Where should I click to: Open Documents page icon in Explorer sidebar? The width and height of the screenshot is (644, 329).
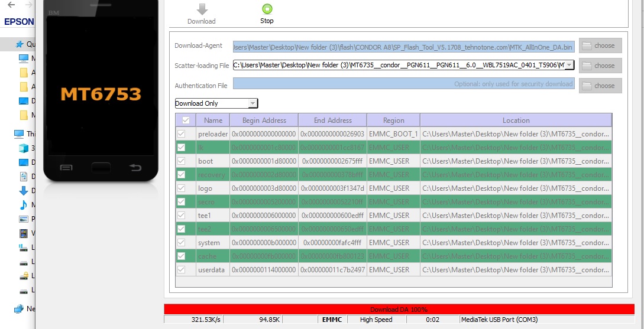pos(24,177)
